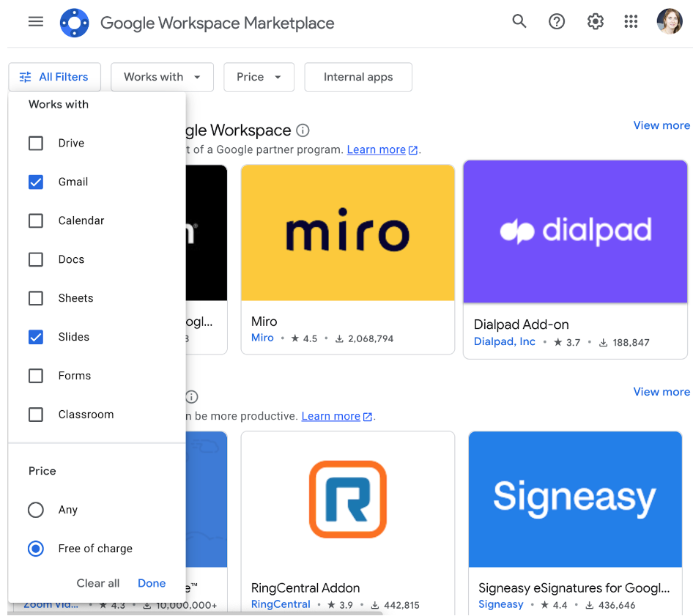Open the help question mark icon
Image resolution: width=693 pixels, height=616 pixels.
coord(557,21)
